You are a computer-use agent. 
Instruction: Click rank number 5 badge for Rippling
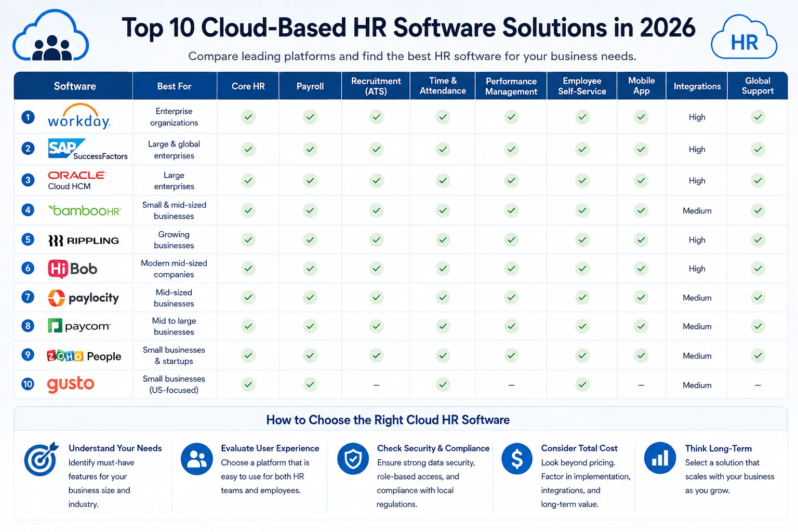click(x=28, y=240)
